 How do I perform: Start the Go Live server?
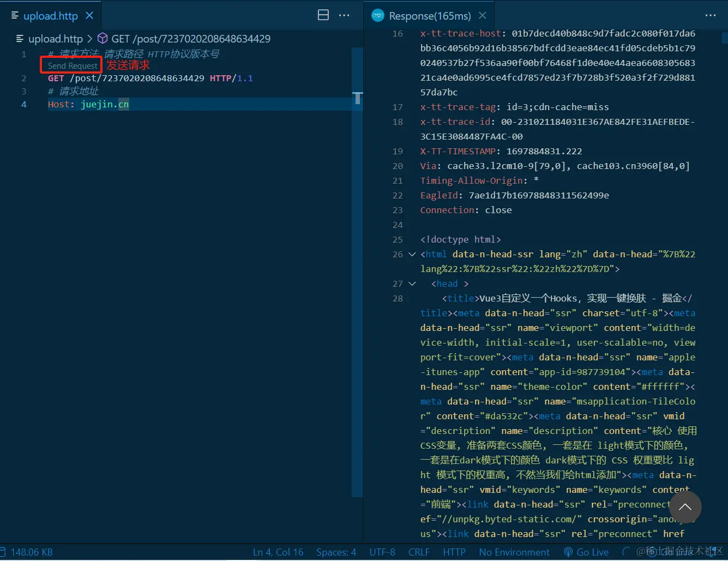586,552
